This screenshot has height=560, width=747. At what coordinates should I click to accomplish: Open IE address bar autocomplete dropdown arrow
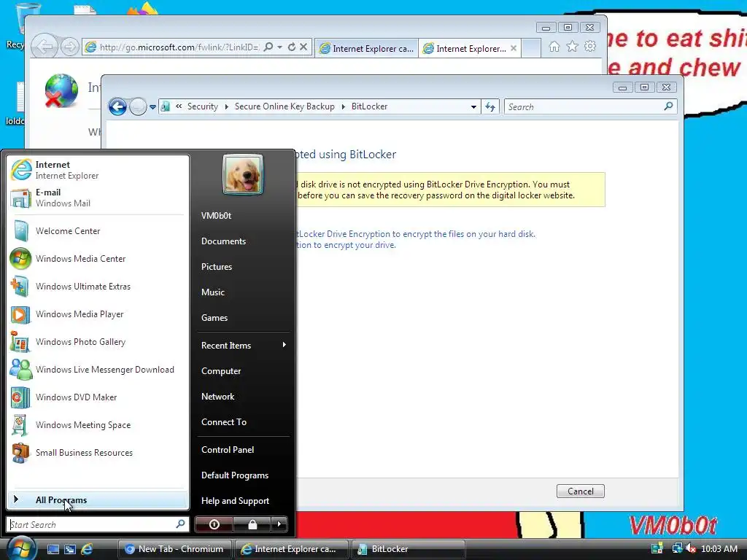coord(279,47)
